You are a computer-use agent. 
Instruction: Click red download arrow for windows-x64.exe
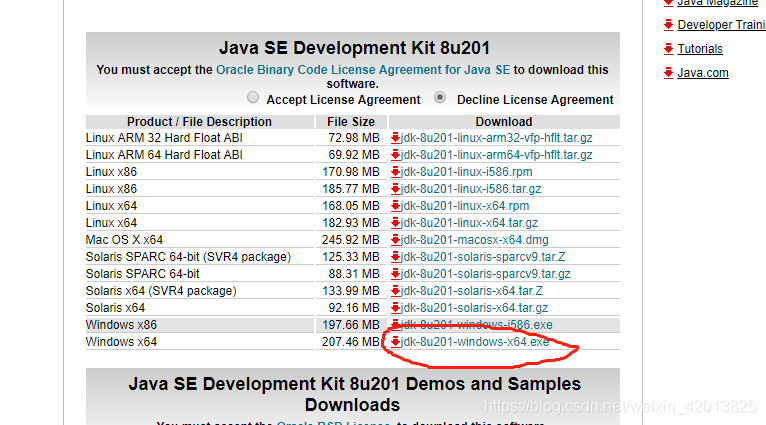[395, 342]
